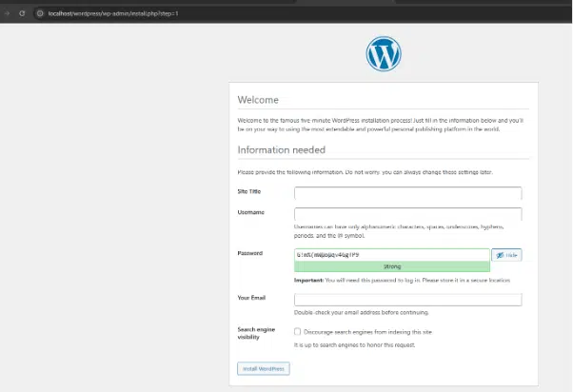Click the Password label
The image size is (573, 392).
pyautogui.click(x=250, y=253)
